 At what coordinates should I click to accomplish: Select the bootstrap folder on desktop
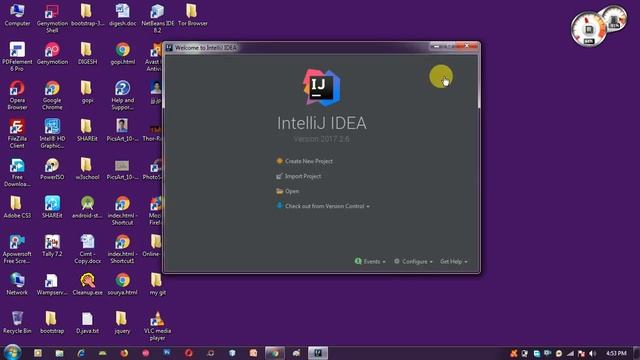[x=52, y=323]
